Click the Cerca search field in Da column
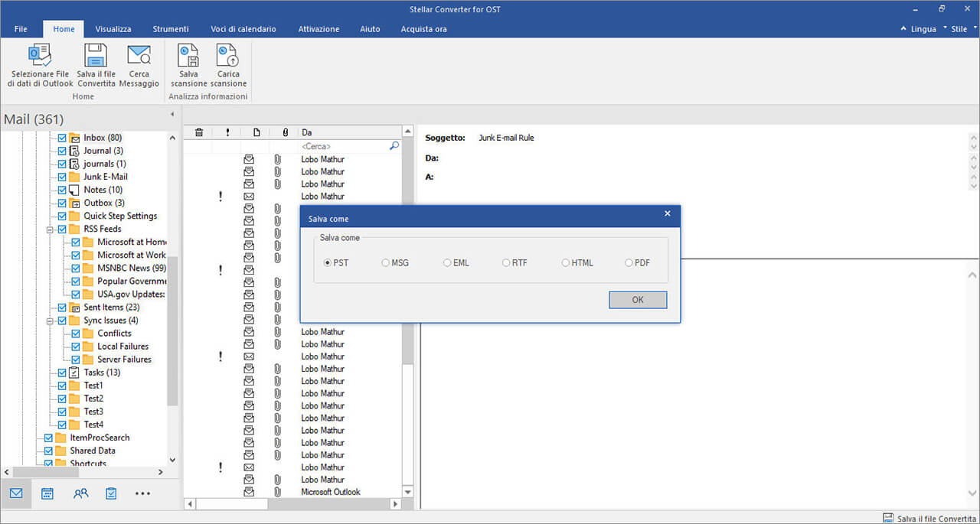 [343, 146]
